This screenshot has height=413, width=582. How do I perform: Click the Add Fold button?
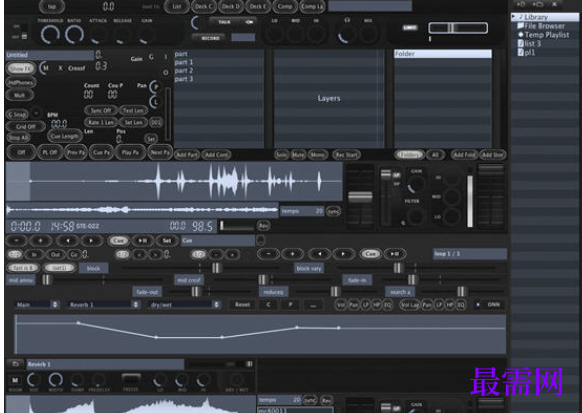[x=464, y=155]
